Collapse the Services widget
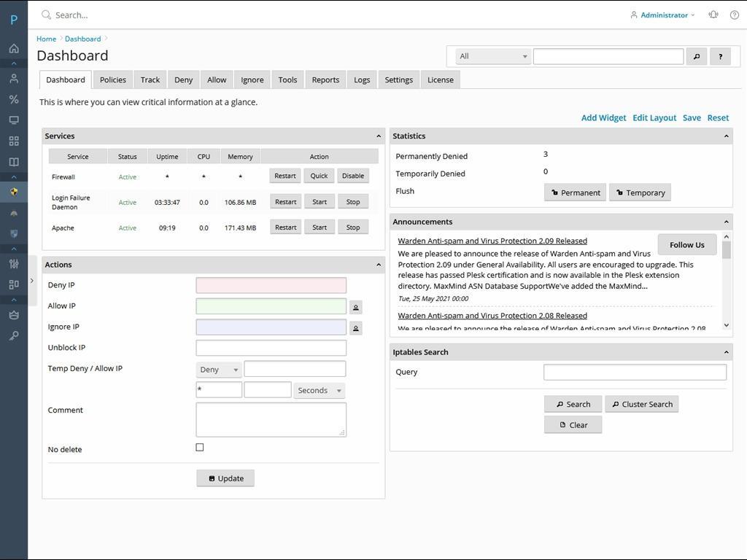This screenshot has height=560, width=747. (x=378, y=136)
